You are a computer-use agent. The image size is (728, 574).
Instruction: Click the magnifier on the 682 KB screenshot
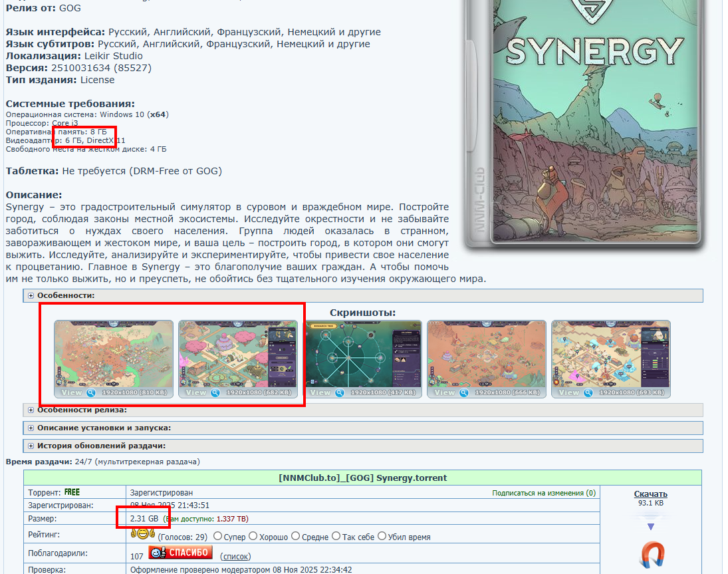(x=215, y=392)
